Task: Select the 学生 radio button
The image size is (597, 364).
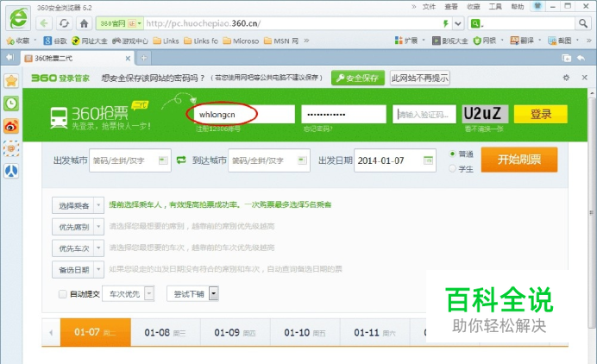Action: click(452, 168)
